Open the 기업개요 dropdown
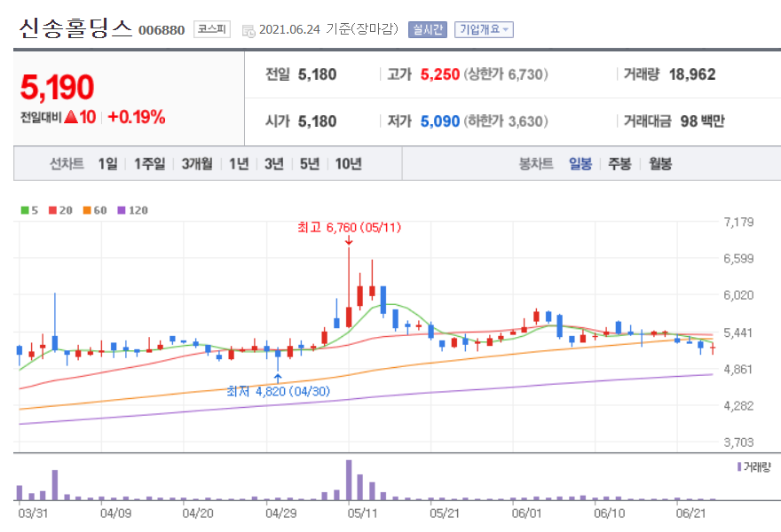 [484, 29]
